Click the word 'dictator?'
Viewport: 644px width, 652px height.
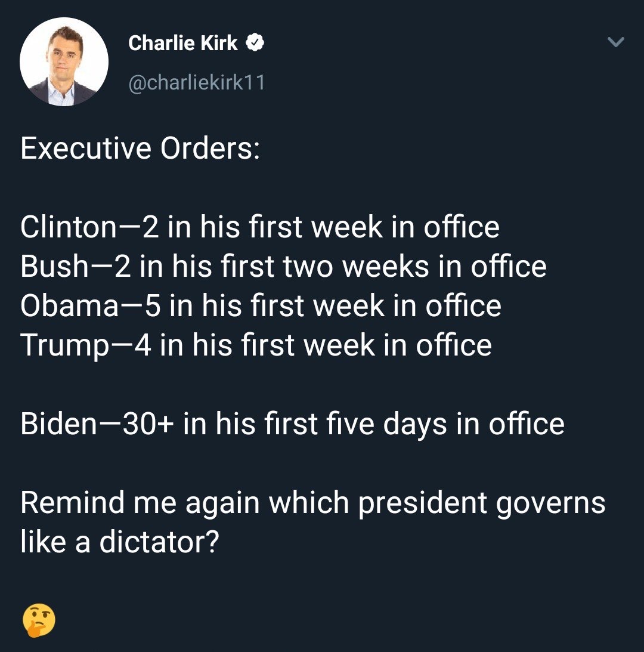pyautogui.click(x=159, y=542)
